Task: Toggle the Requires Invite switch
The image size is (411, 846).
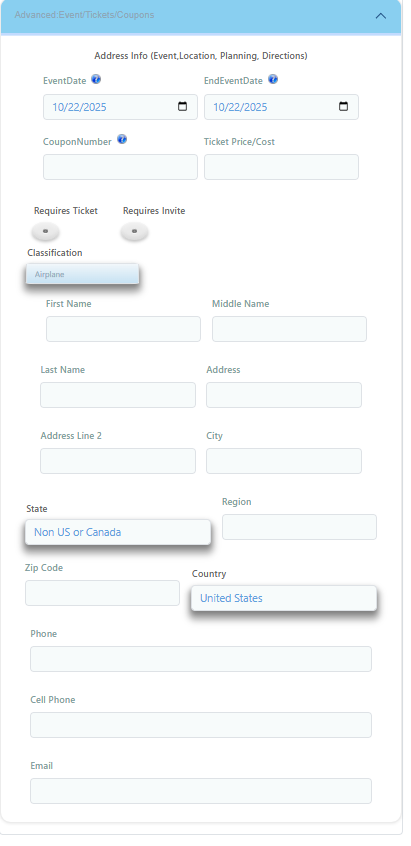Action: click(x=134, y=231)
